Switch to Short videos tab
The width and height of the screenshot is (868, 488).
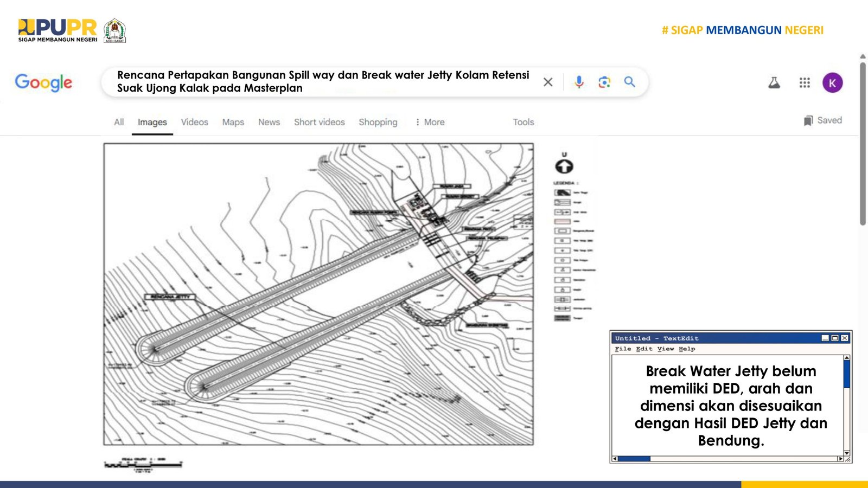click(320, 122)
